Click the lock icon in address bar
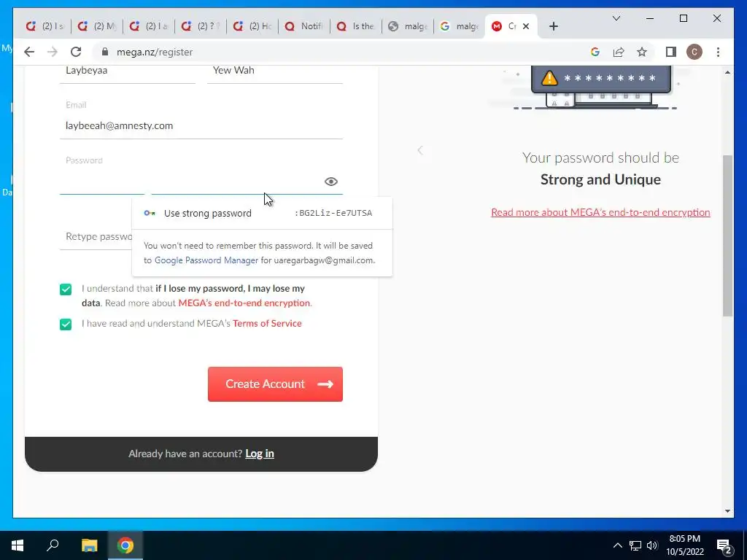Viewport: 747px width, 560px height. 105,52
